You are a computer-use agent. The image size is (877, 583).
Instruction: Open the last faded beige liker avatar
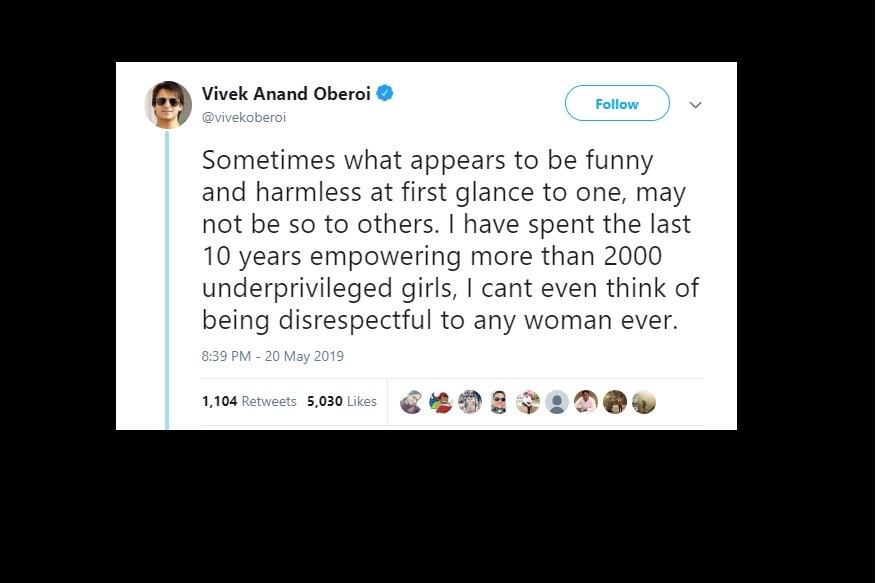[644, 402]
